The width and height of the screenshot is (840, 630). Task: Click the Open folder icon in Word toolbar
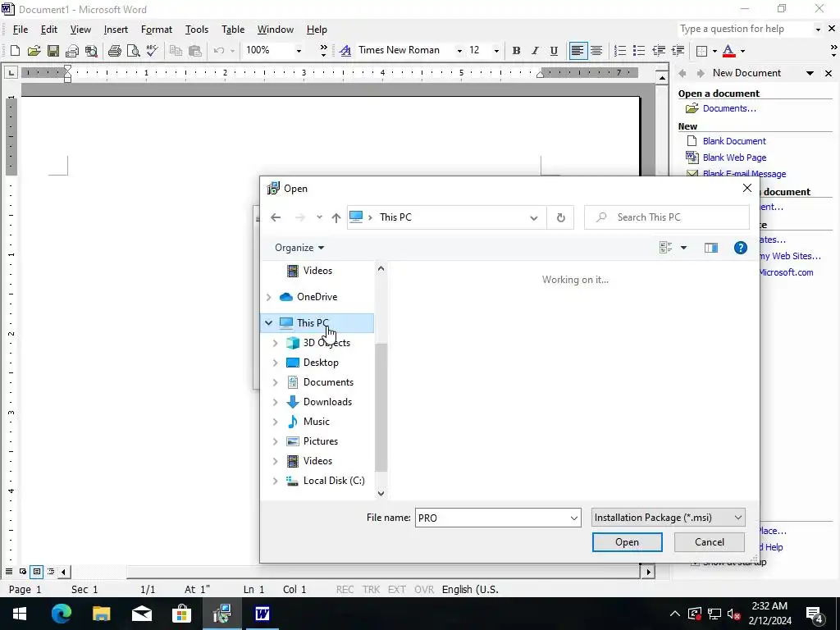pyautogui.click(x=34, y=51)
